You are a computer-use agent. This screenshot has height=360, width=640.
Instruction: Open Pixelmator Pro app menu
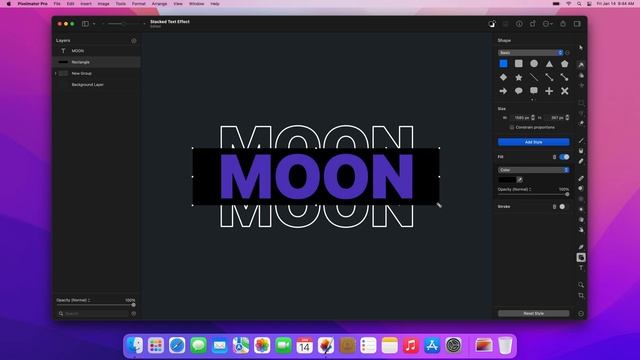[33, 4]
